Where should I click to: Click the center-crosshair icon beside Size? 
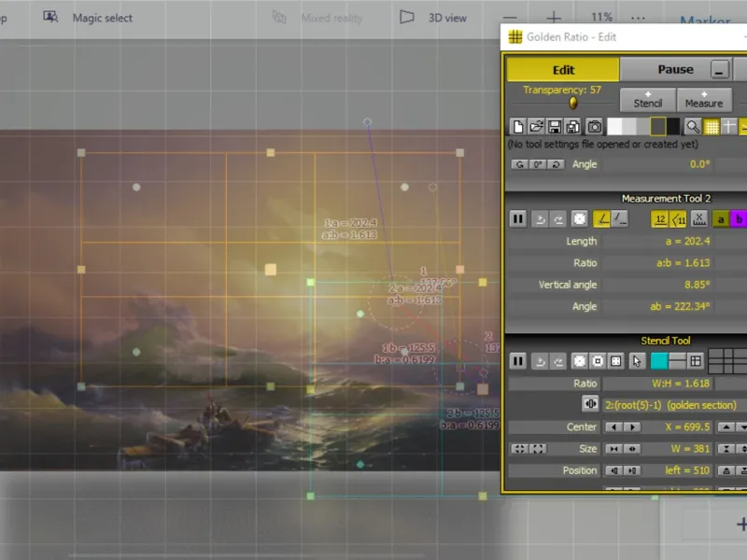pos(520,449)
